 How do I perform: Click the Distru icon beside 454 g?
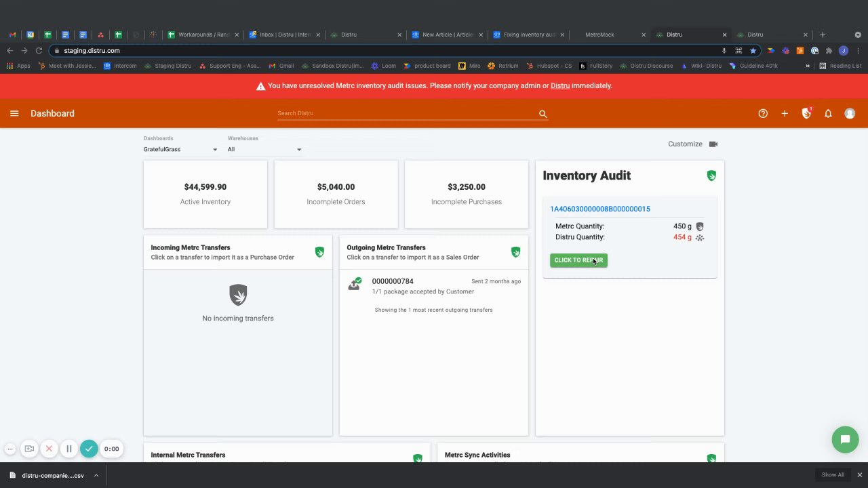coord(700,237)
